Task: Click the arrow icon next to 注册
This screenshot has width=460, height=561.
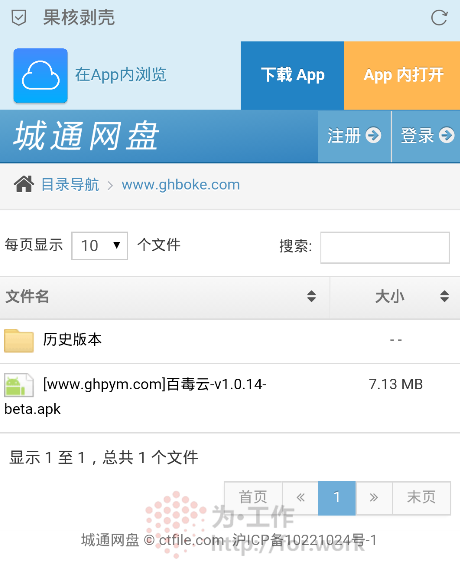Action: pyautogui.click(x=373, y=136)
